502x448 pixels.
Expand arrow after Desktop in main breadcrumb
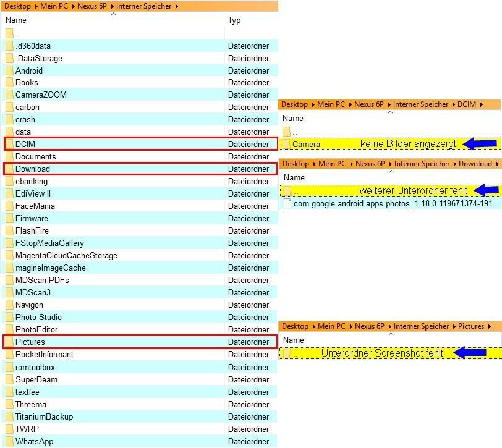[x=36, y=6]
